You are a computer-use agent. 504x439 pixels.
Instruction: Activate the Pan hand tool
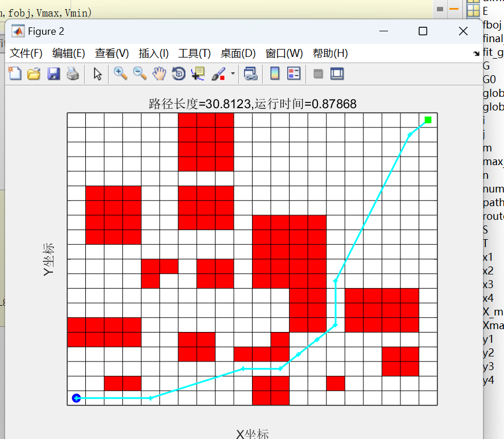pos(159,73)
